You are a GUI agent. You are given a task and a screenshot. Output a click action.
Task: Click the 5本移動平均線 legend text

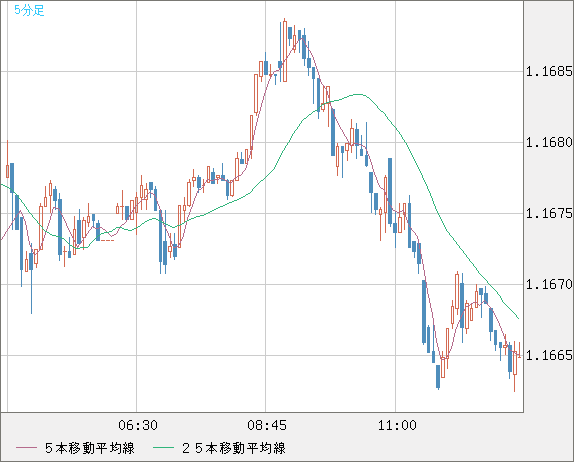click(90, 448)
